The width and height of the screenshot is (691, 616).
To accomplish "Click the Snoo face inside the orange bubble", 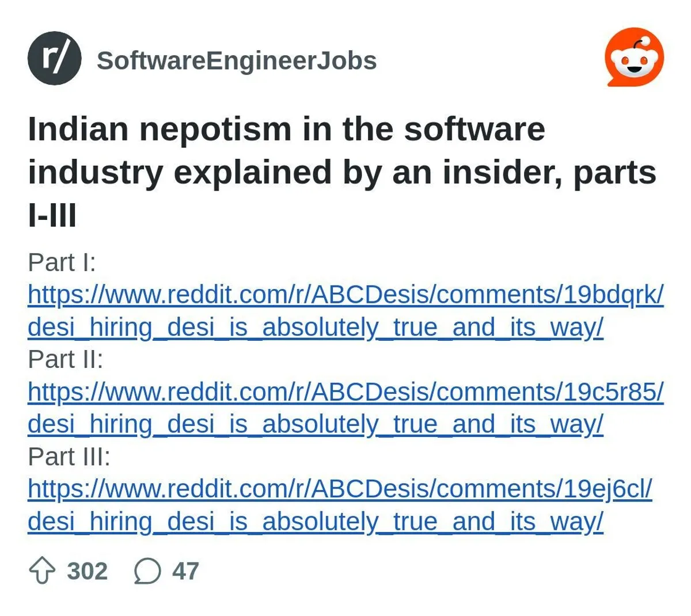I will tap(633, 63).
